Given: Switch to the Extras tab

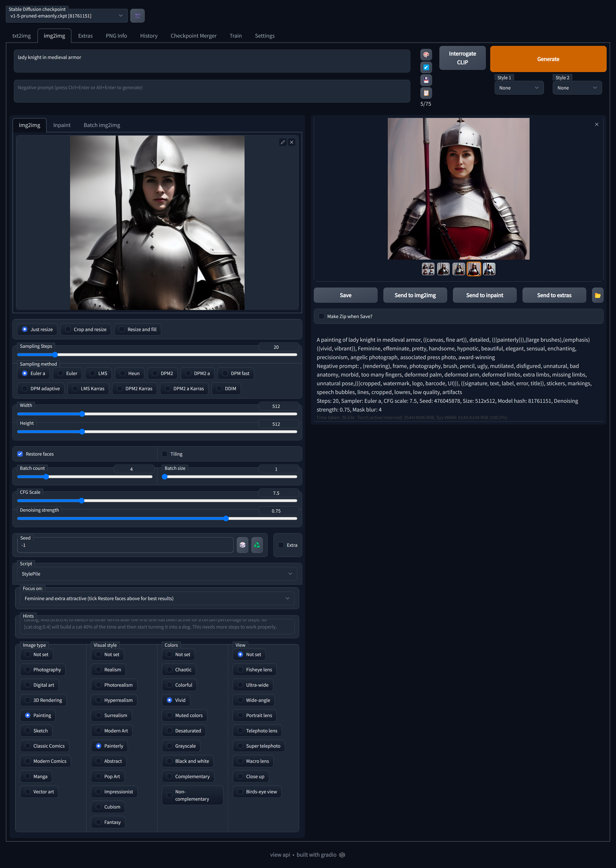Looking at the screenshot, I should [85, 36].
